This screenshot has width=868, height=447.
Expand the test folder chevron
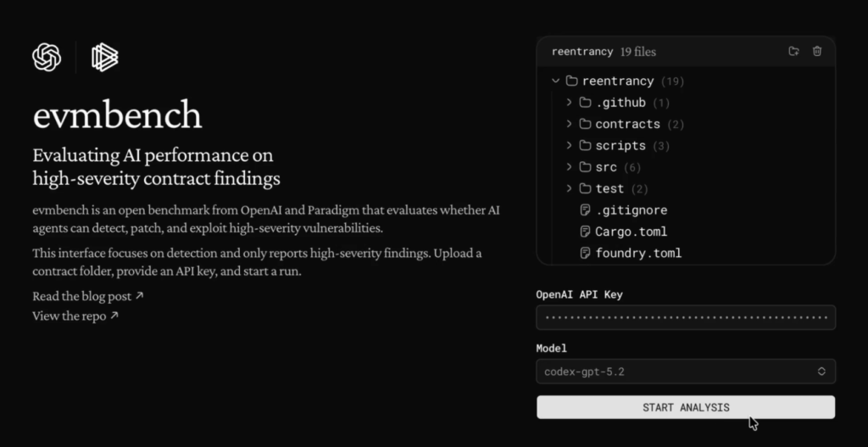(569, 189)
